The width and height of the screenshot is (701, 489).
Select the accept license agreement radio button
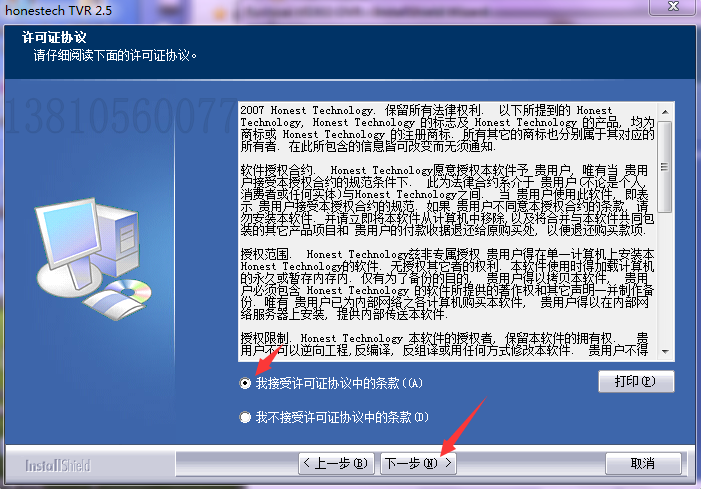point(245,383)
